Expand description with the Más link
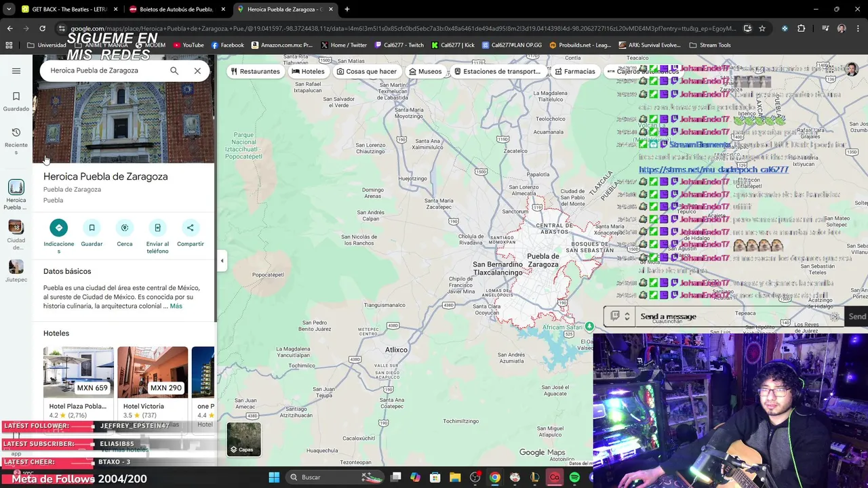Viewport: 868px width, 488px height. 176,306
